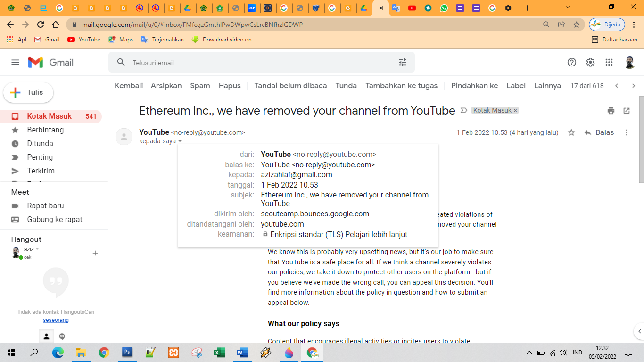Open the tab search dropdown chevron
Screen dimensions: 644x362
click(568, 7)
